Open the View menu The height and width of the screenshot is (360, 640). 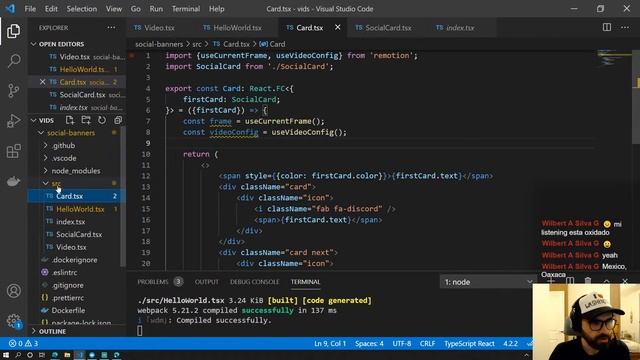pos(114,9)
